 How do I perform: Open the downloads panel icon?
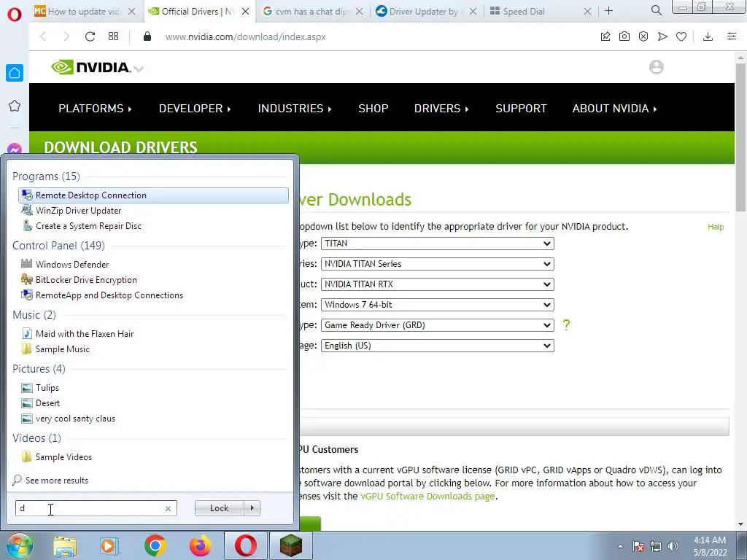[708, 36]
